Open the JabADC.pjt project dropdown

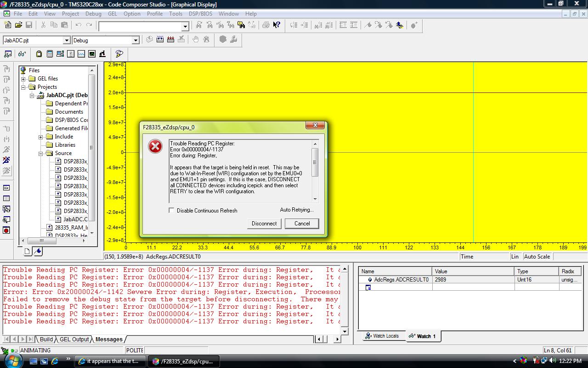click(66, 40)
